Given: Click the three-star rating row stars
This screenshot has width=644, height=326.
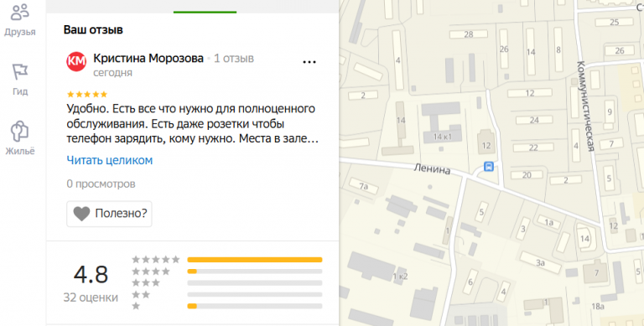Looking at the screenshot, I should coord(146,283).
